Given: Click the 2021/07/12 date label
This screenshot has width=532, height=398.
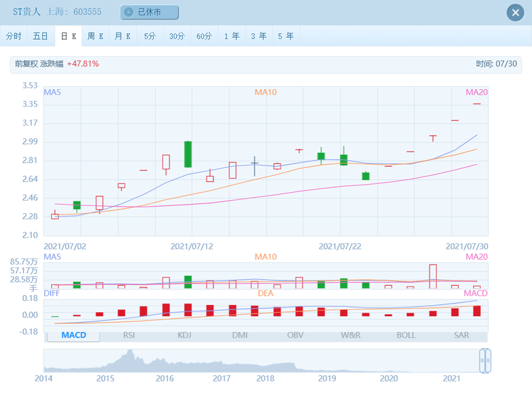Looking at the screenshot, I should (x=192, y=247).
